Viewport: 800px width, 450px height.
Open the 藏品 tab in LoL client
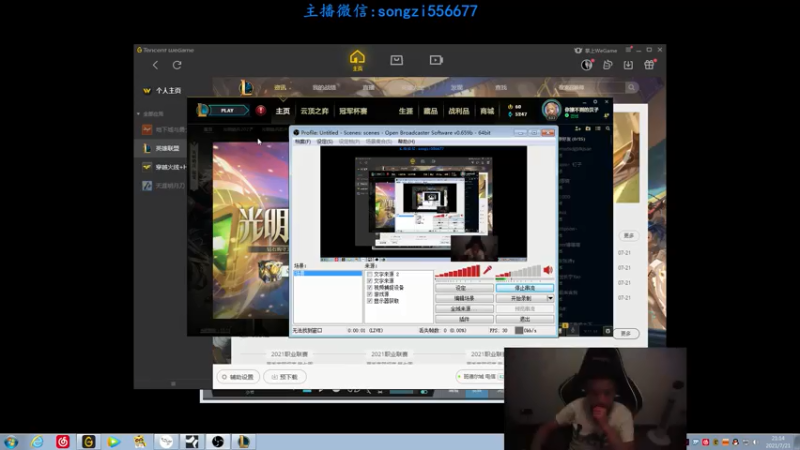pos(430,111)
